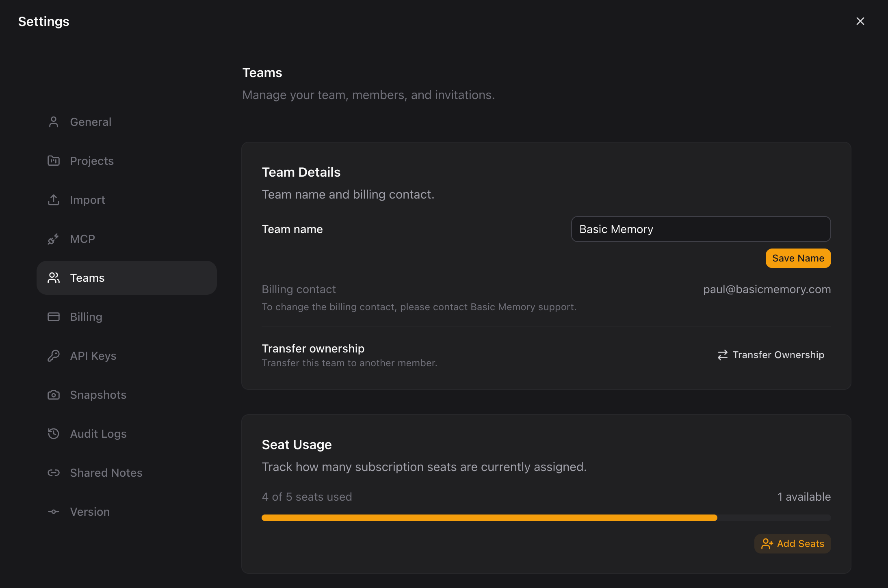The width and height of the screenshot is (888, 588).
Task: Close the Settings dialog
Action: (860, 21)
